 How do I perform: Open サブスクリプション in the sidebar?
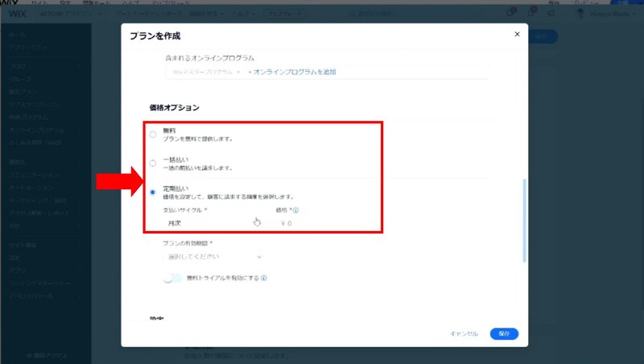34,105
